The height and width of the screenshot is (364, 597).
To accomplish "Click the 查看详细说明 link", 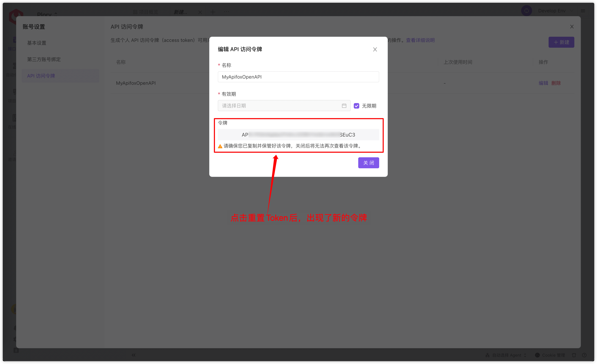I will click(x=420, y=40).
